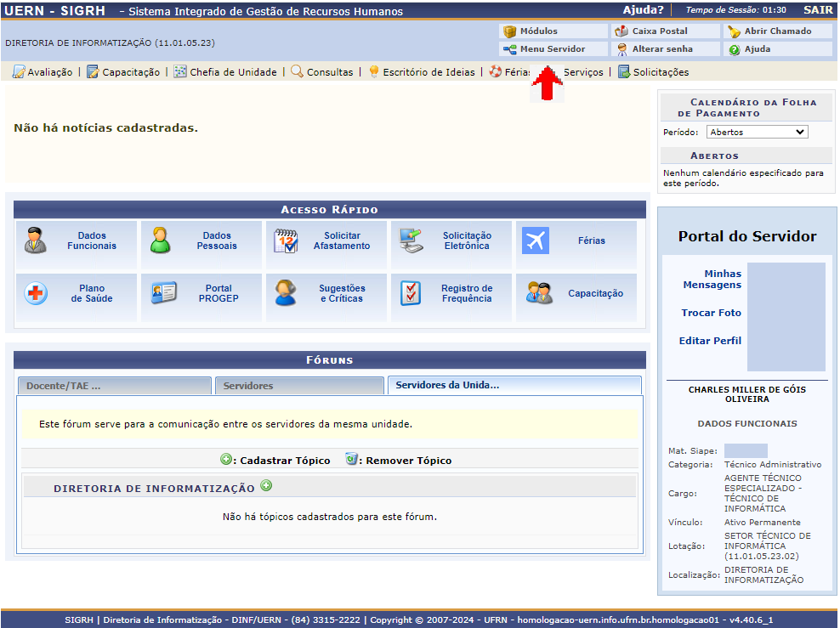Open the Plano de Saúde icon

coord(36,294)
